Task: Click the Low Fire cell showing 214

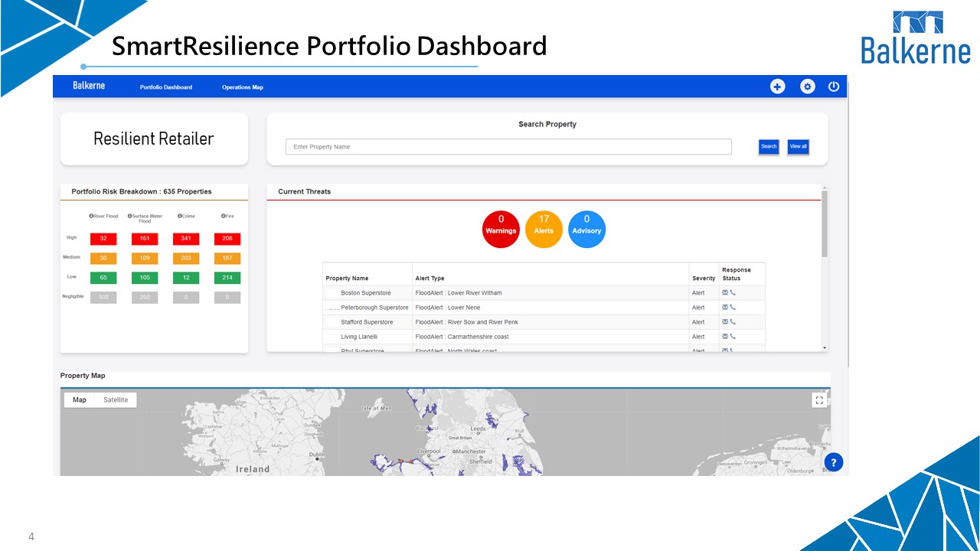Action: coord(227,278)
